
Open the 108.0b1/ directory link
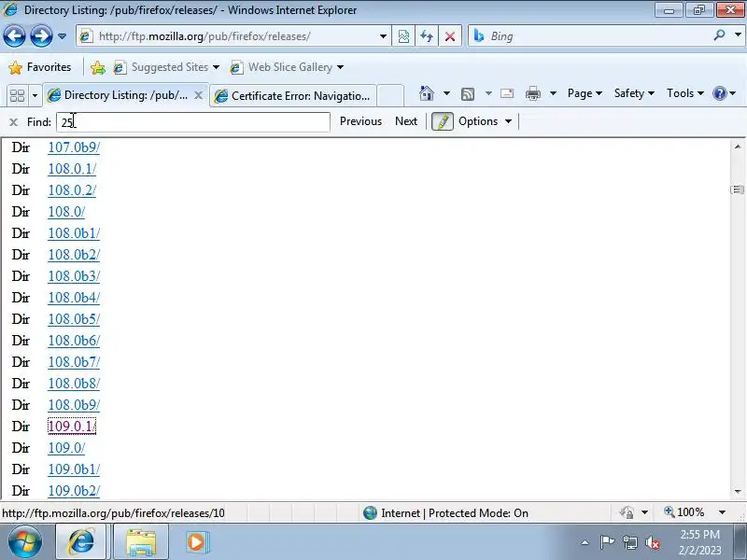click(74, 233)
